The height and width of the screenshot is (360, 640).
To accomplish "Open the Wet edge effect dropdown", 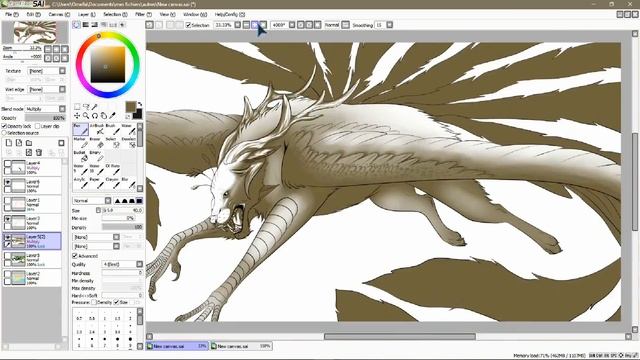I will point(47,89).
